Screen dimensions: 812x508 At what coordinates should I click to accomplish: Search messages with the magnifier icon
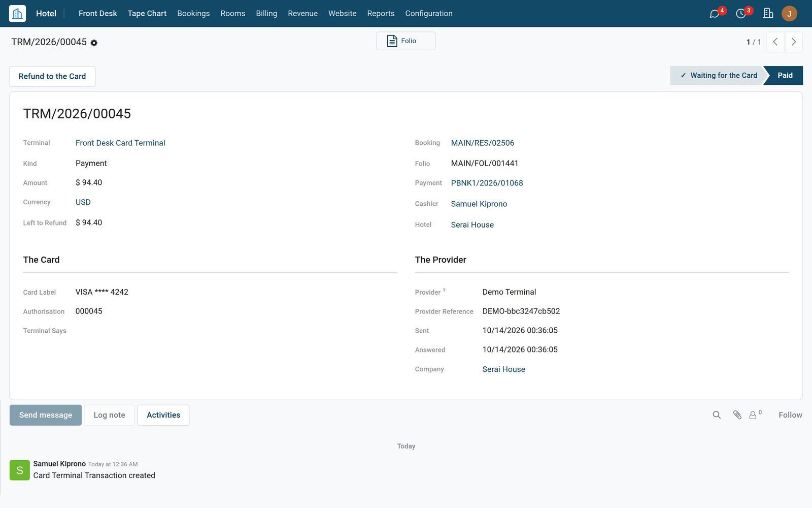717,415
